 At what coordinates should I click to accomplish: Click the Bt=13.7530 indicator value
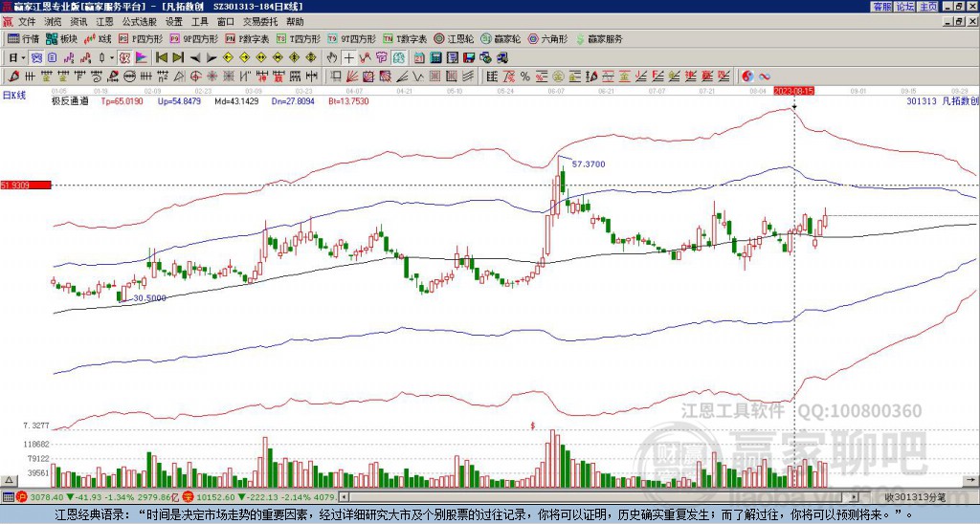[x=348, y=100]
